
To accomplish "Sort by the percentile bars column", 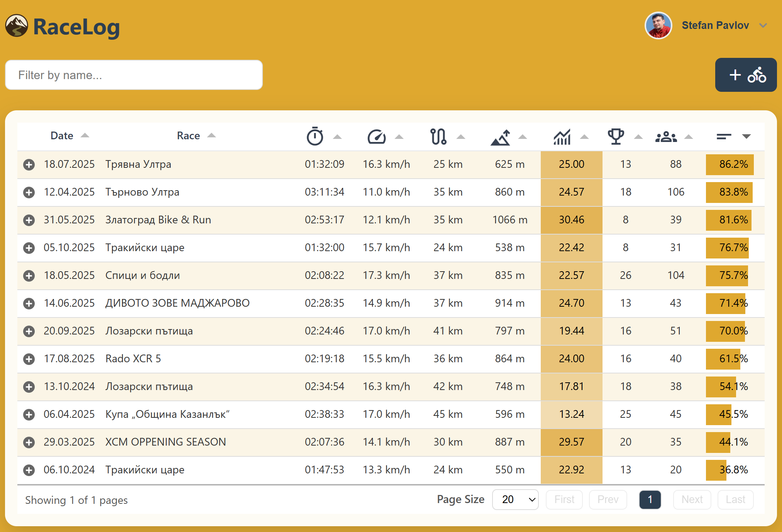I will coord(724,136).
